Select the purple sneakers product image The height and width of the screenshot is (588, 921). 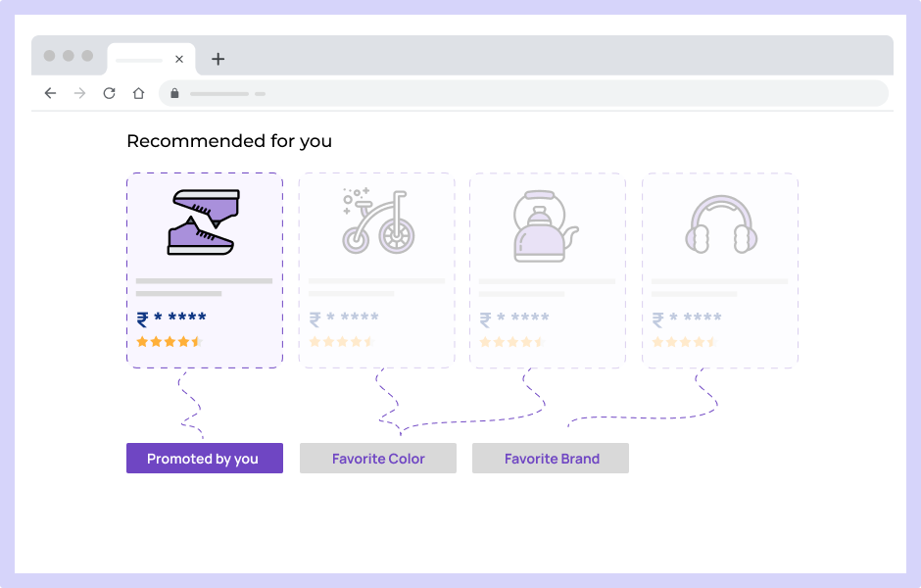click(x=204, y=222)
